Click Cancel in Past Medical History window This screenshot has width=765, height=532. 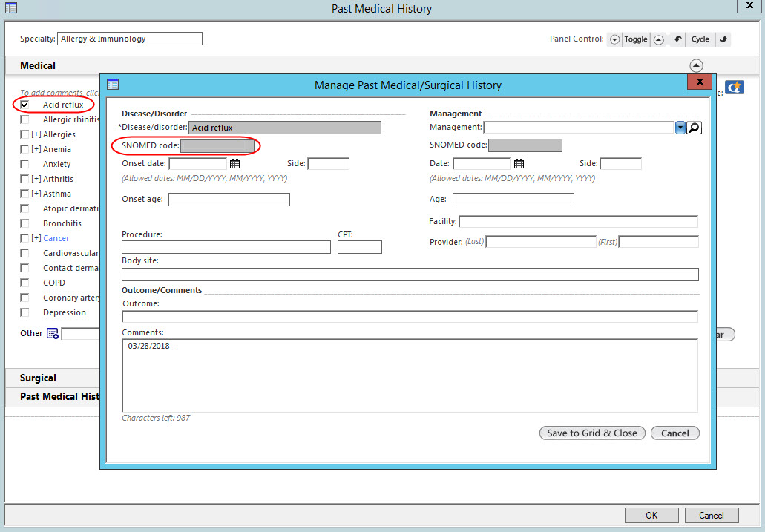(x=712, y=516)
